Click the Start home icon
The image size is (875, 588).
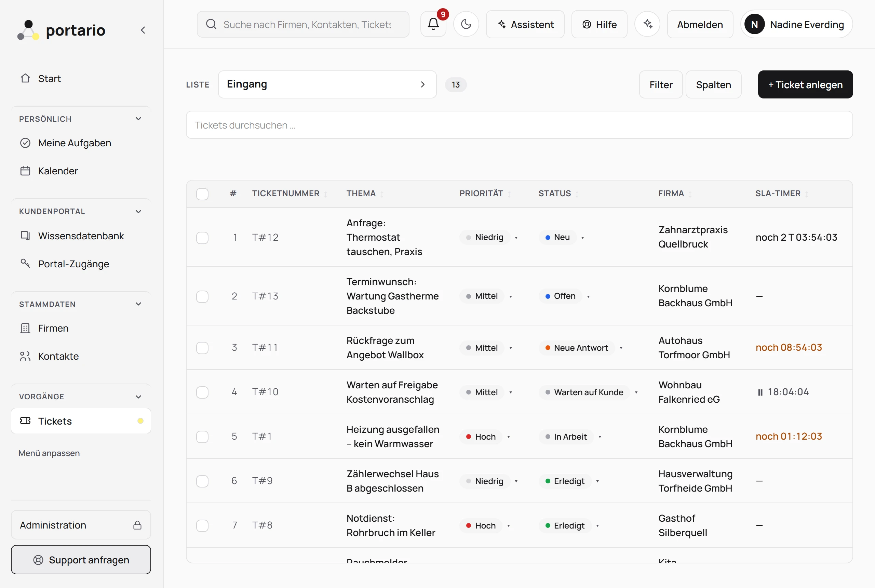point(25,78)
